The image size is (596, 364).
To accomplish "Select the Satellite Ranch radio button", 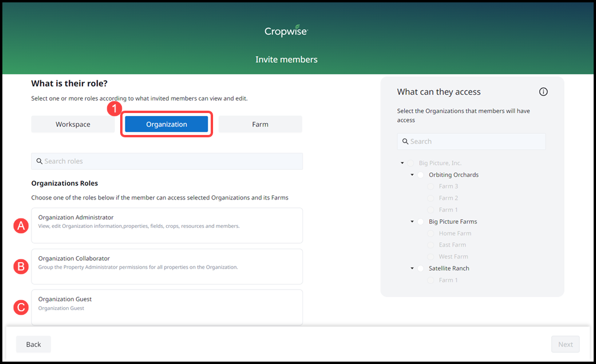I will tap(421, 268).
